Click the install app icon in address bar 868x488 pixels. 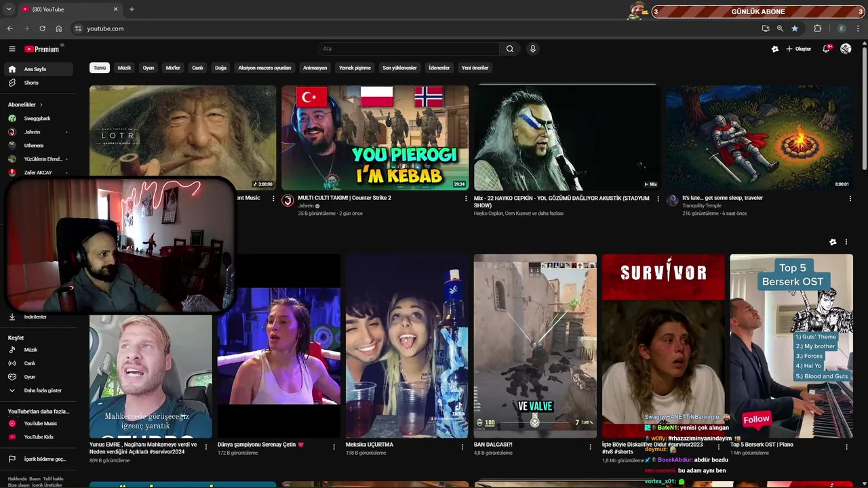pos(766,28)
